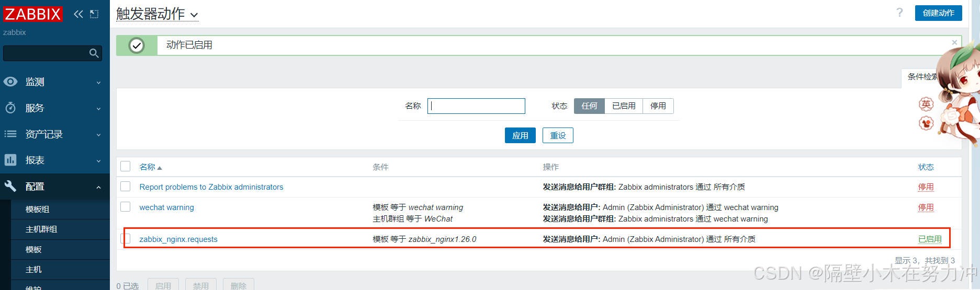
Task: Check the zabbix_nginx.requests row checkbox
Action: point(126,238)
